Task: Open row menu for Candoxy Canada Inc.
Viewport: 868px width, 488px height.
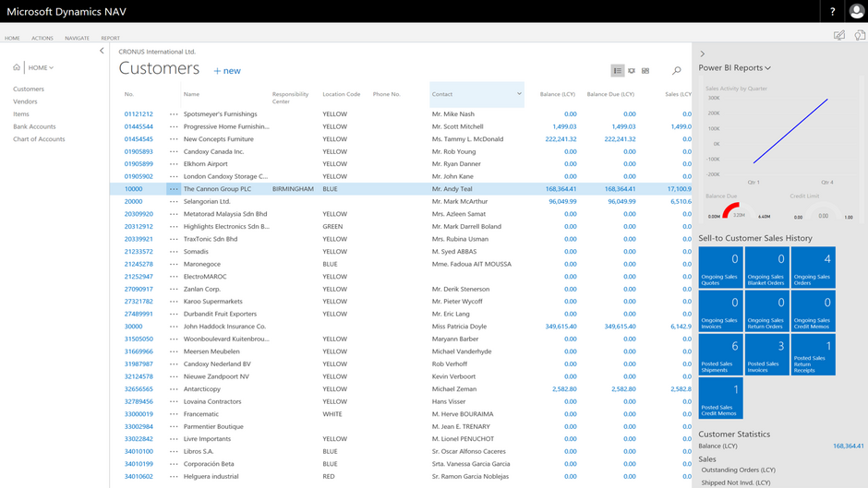Action: coord(174,151)
